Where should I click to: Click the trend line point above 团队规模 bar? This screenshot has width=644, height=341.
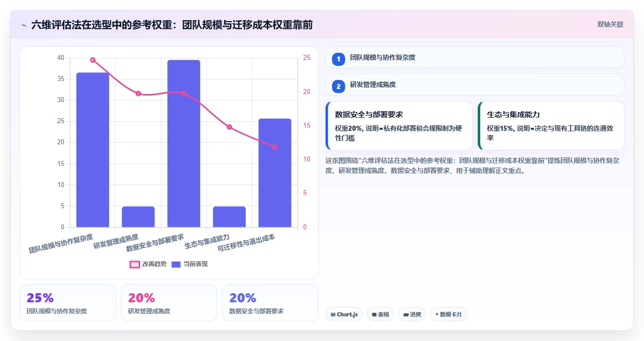tap(93, 60)
